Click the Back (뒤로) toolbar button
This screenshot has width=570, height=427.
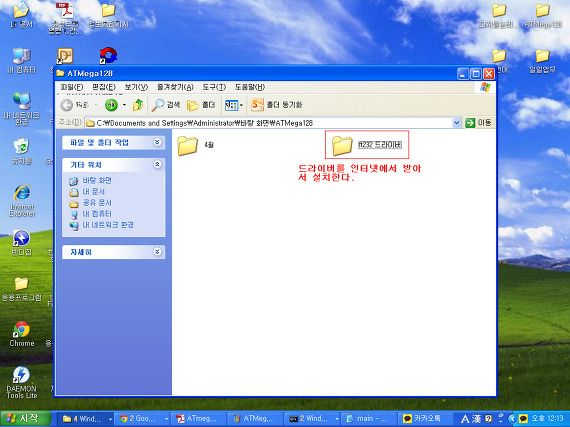[x=74, y=105]
